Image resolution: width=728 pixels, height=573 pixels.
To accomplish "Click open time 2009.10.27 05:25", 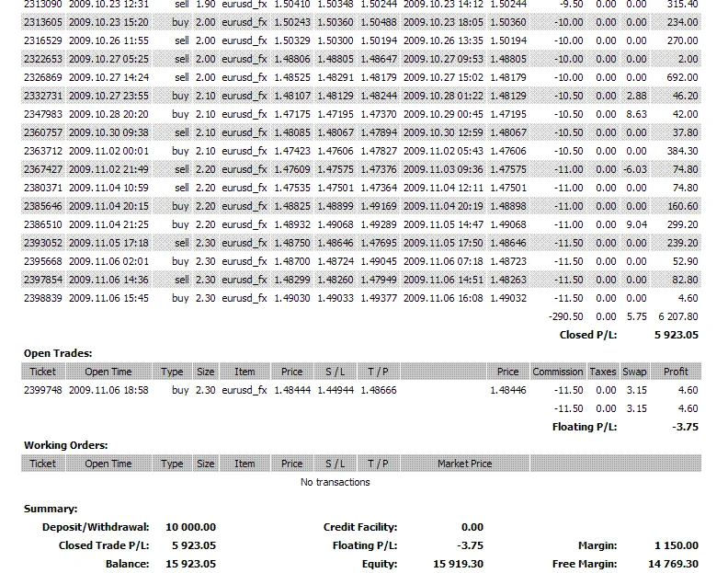I will coord(108,59).
